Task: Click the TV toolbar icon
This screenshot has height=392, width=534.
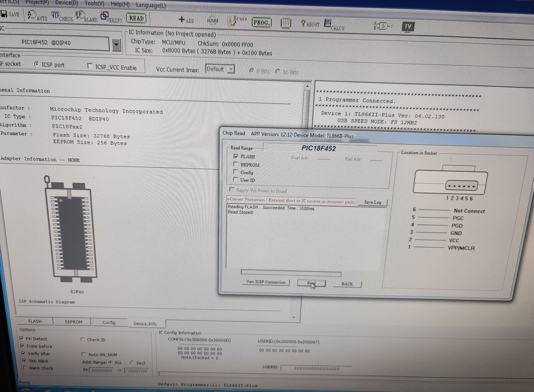Action: [x=408, y=27]
